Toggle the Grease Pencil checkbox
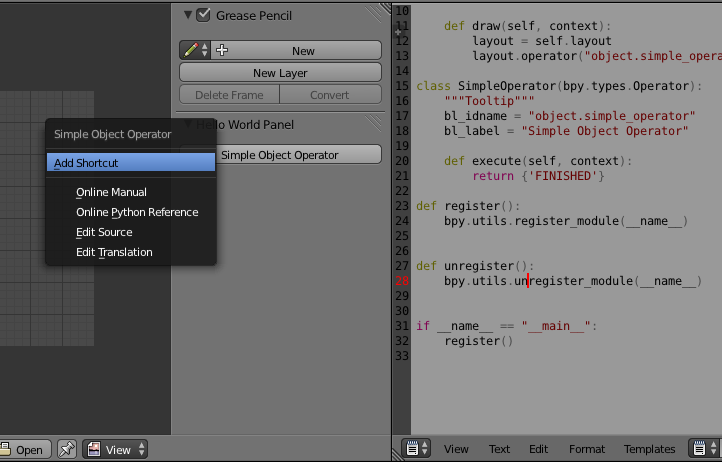The image size is (722, 462). [203, 15]
